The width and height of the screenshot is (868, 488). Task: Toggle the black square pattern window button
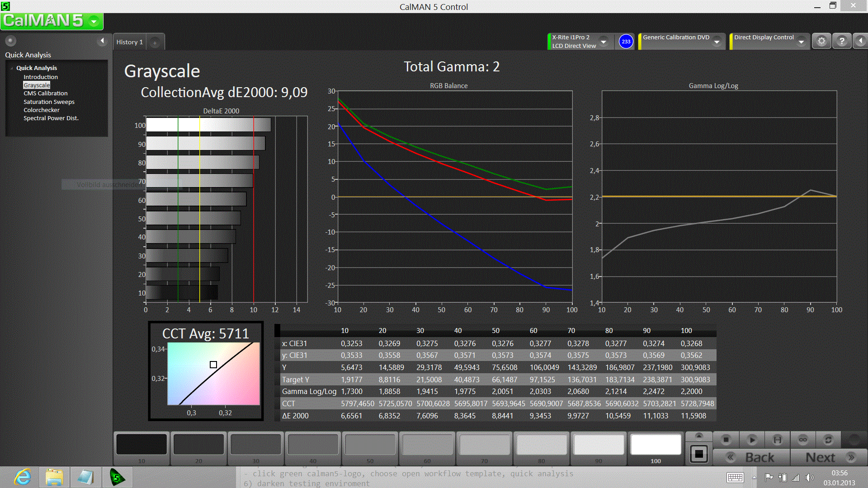point(699,454)
